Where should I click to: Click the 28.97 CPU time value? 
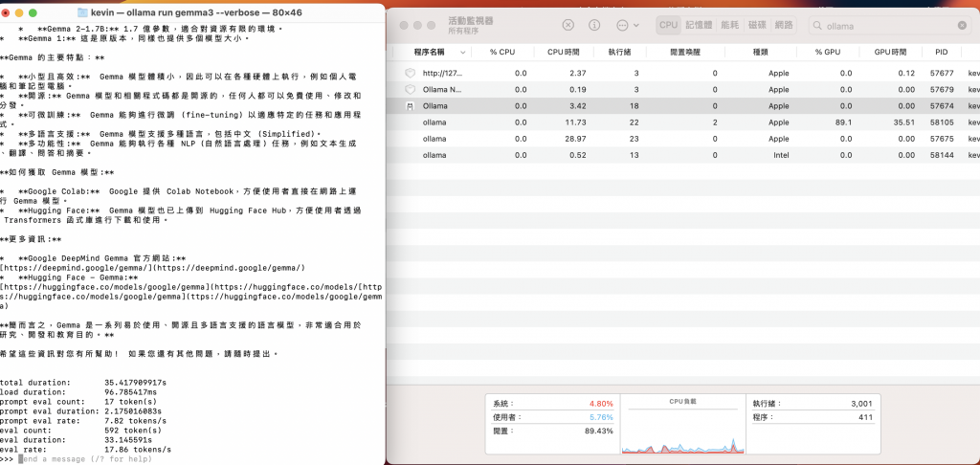pyautogui.click(x=574, y=139)
